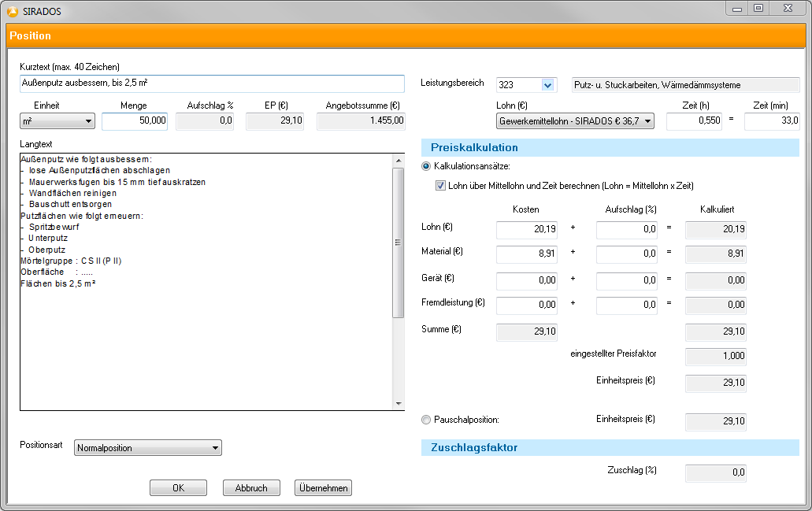The height and width of the screenshot is (511, 812).
Task: Click the Übernehmen button
Action: (323, 488)
